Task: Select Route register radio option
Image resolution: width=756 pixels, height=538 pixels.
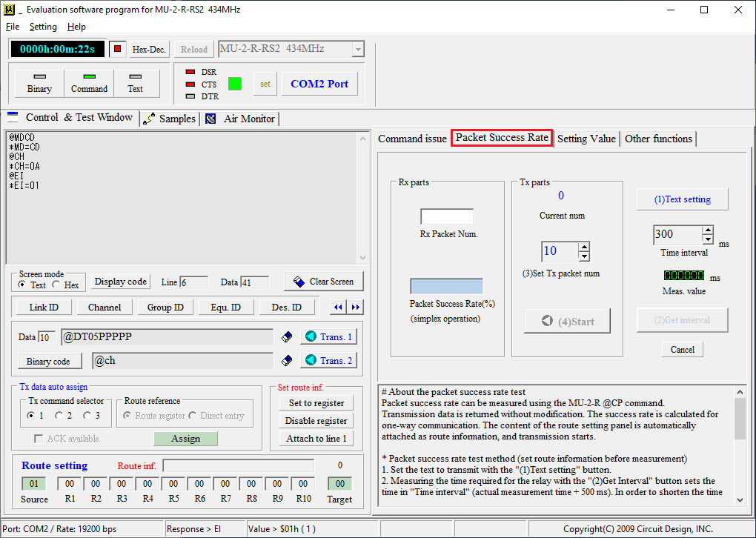Action: (x=127, y=416)
